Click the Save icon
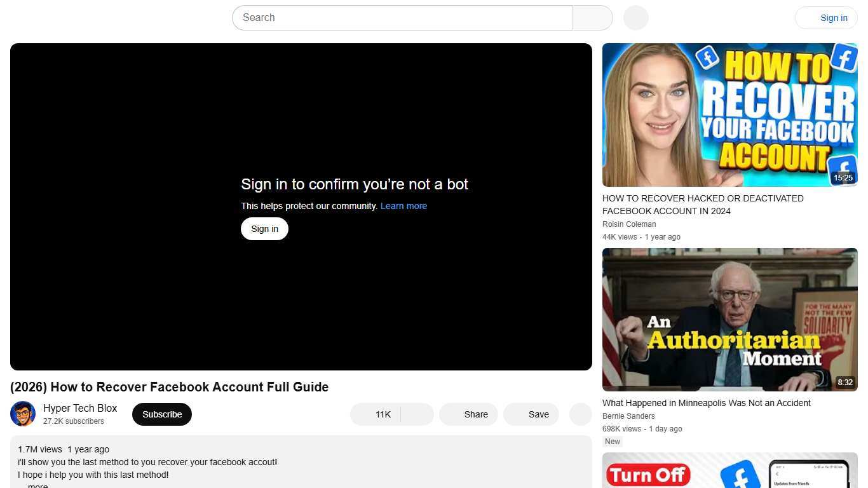The width and height of the screenshot is (868, 488). point(531,414)
